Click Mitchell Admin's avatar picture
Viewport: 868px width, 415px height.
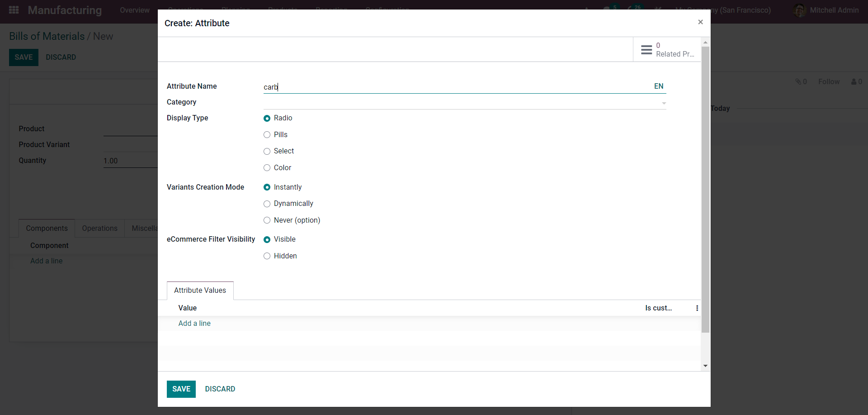800,10
